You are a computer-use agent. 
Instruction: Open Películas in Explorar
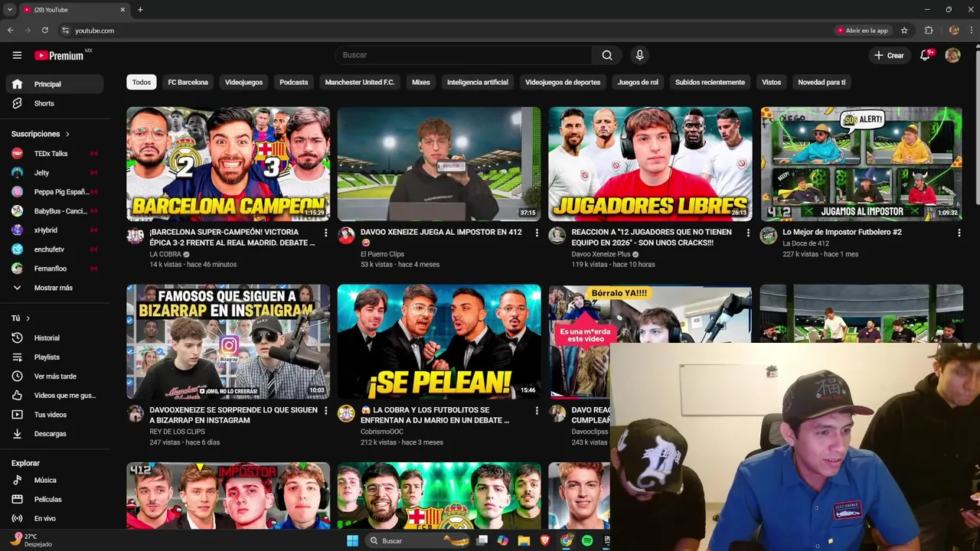click(54, 499)
